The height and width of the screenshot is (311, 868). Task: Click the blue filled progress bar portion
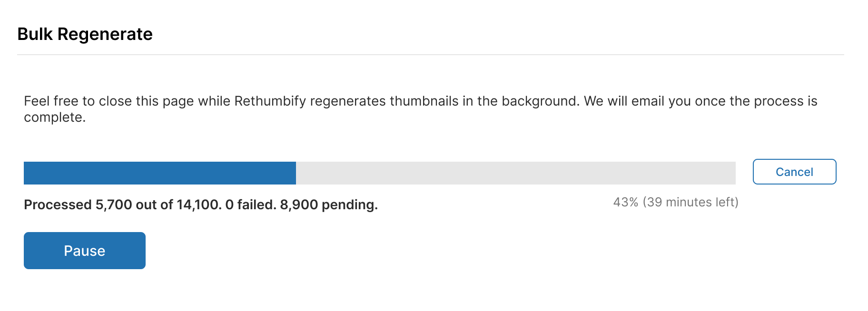pos(159,173)
